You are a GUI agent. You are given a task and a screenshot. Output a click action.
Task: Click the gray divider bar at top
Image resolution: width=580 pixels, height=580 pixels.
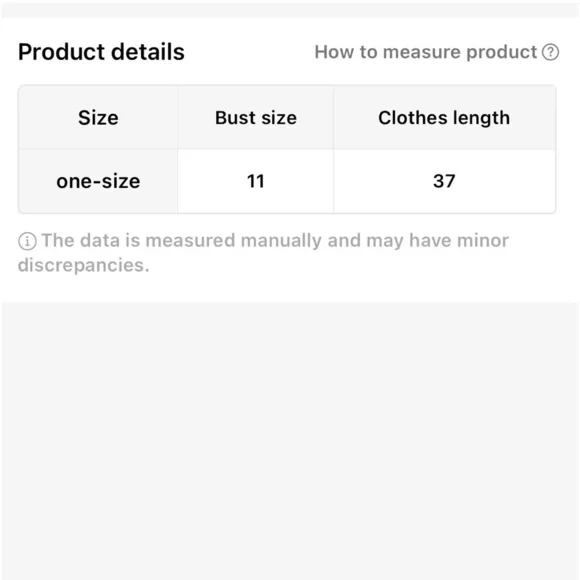tap(290, 10)
